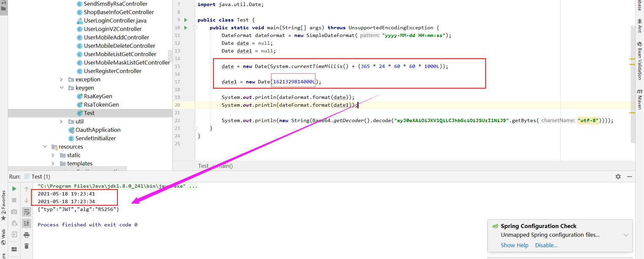
Task: Rerun Test with the green play button
Action: pyautogui.click(x=14, y=189)
